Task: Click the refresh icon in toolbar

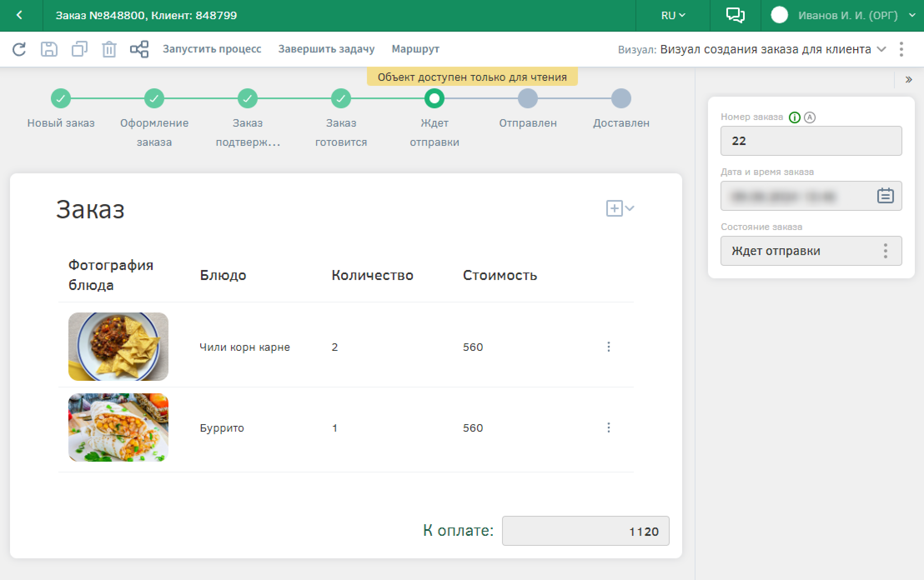Action: pyautogui.click(x=19, y=49)
